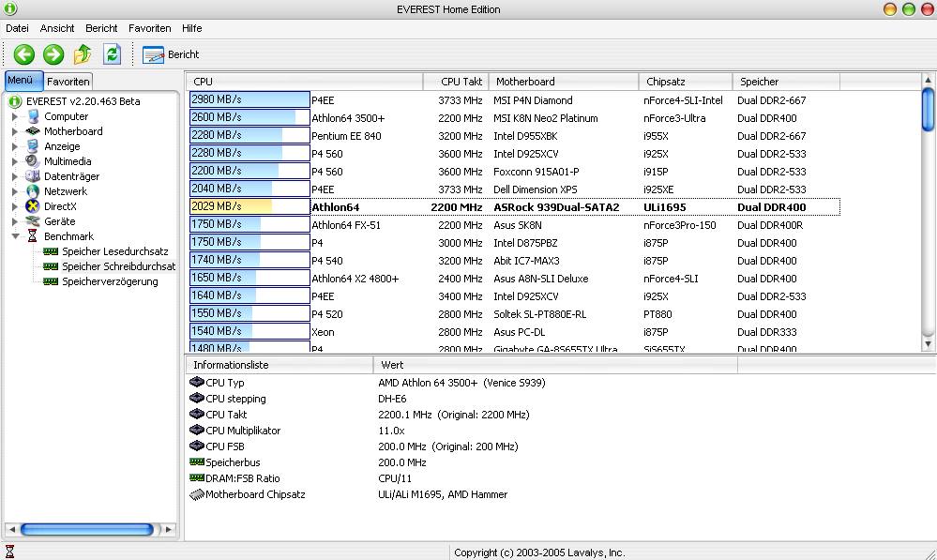Sort by the Chipsatz column header
The height and width of the screenshot is (560, 937).
pos(686,82)
